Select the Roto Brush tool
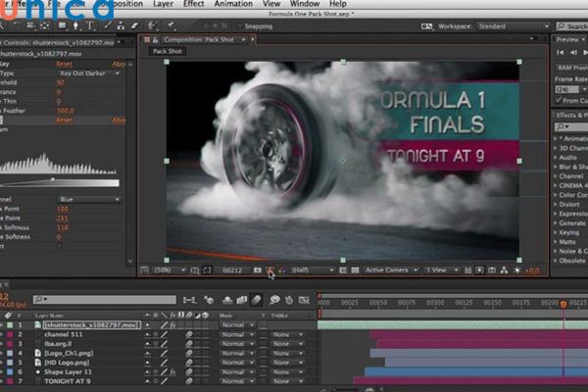The image size is (588, 392). 152,25
